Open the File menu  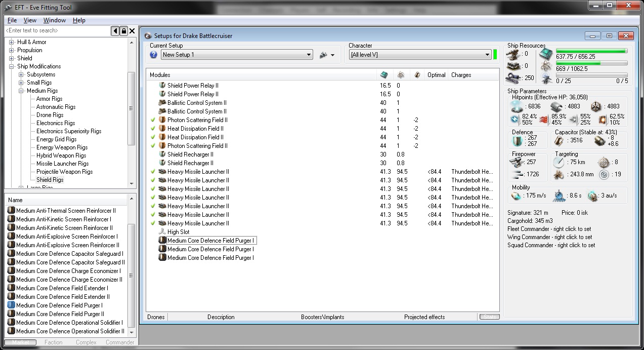click(12, 20)
